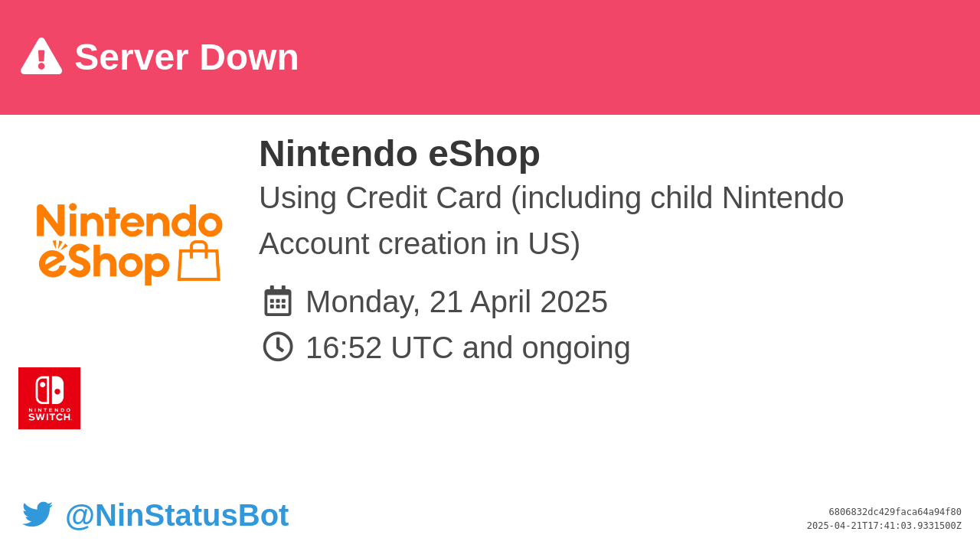Image resolution: width=980 pixels, height=551 pixels.
Task: Click the Monday, 21 April 2025 date
Action: [456, 302]
